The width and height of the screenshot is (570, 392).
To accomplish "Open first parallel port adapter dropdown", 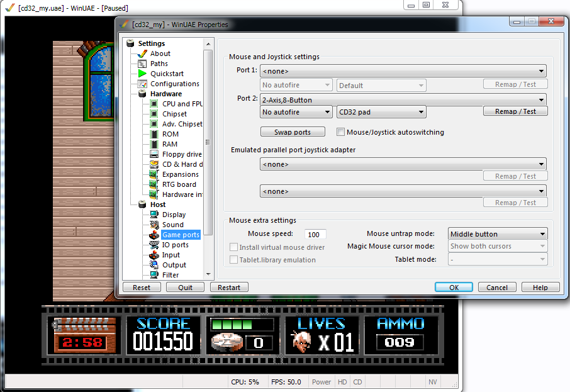I will point(403,164).
